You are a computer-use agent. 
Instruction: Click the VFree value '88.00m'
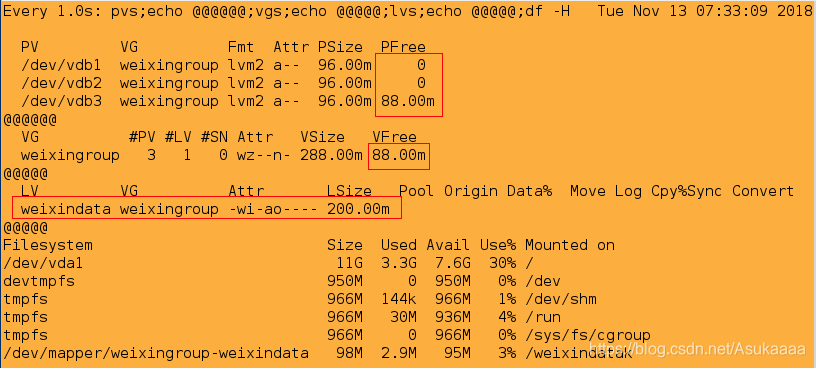[x=399, y=156]
